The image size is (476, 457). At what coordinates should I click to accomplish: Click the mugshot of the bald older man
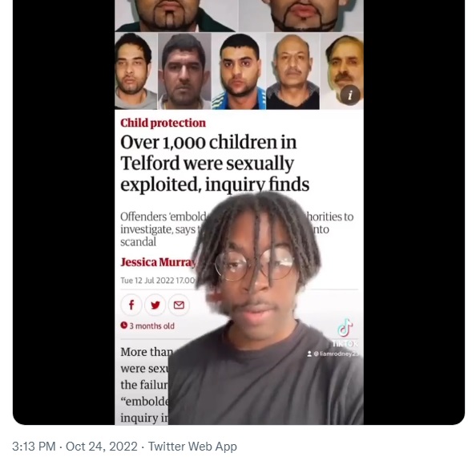tap(292, 71)
